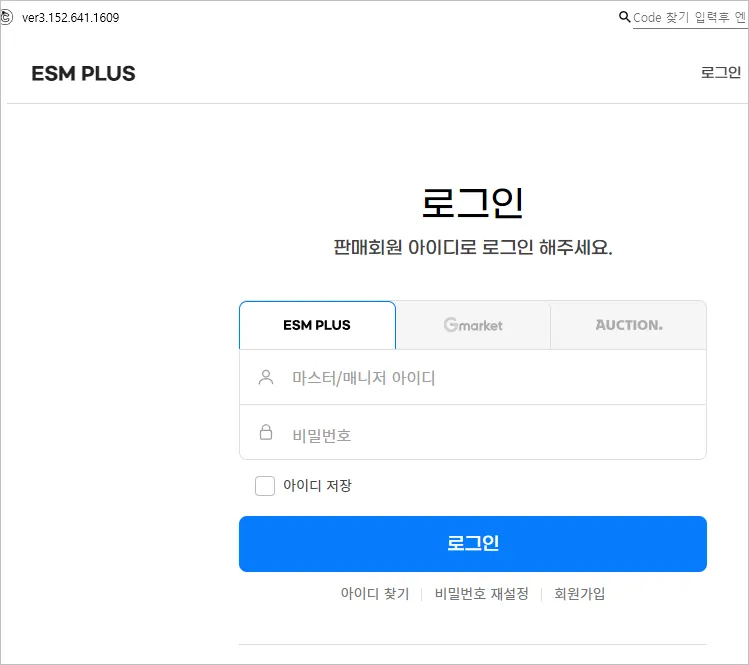Select the ESM PLUS login tab
This screenshot has height=665, width=749.
tap(317, 325)
